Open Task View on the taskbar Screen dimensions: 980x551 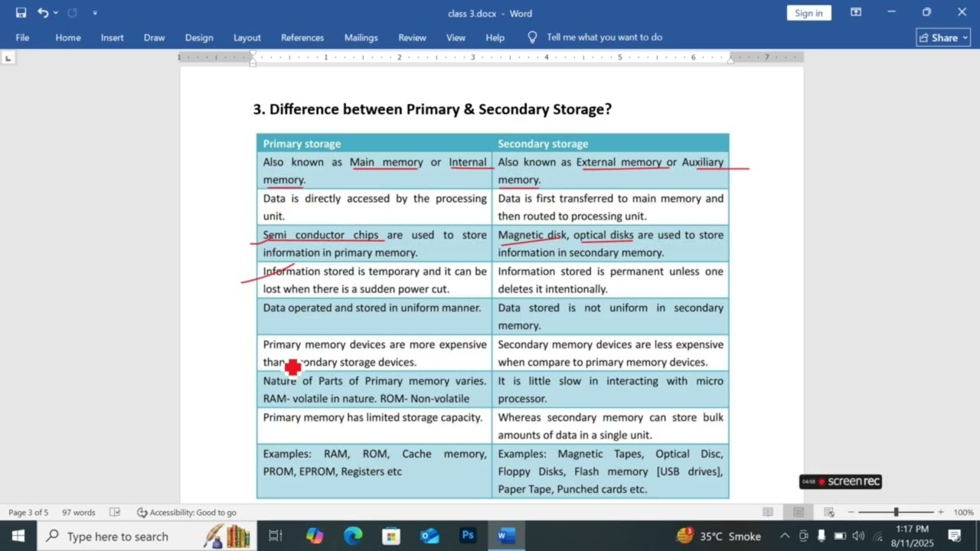[276, 536]
